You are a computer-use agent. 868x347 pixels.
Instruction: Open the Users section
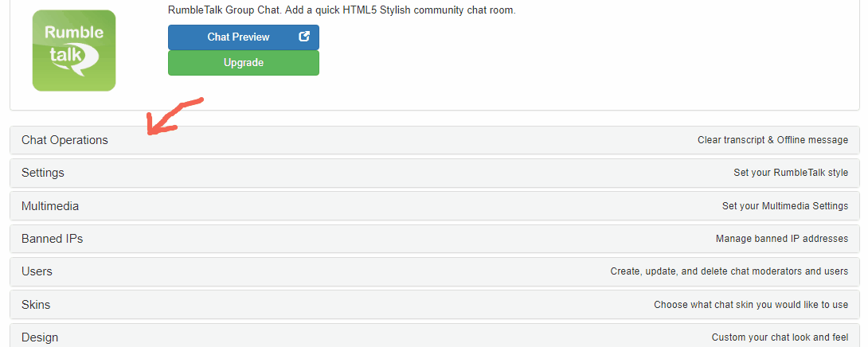click(x=37, y=271)
